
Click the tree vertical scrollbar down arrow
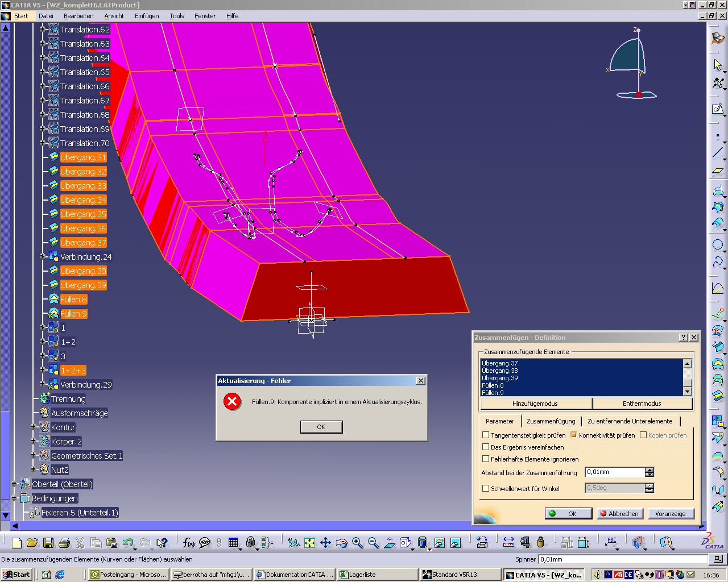point(5,516)
